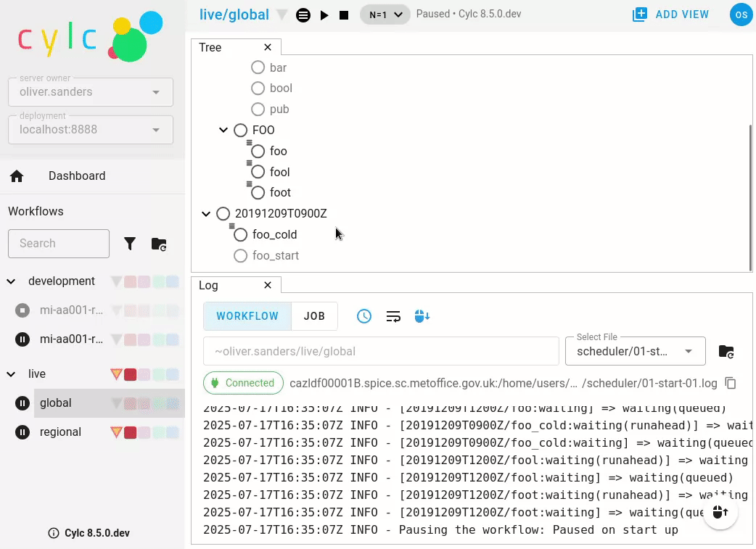Click the workflow filter funnel icon
The height and width of the screenshot is (549, 756).
[x=130, y=244]
